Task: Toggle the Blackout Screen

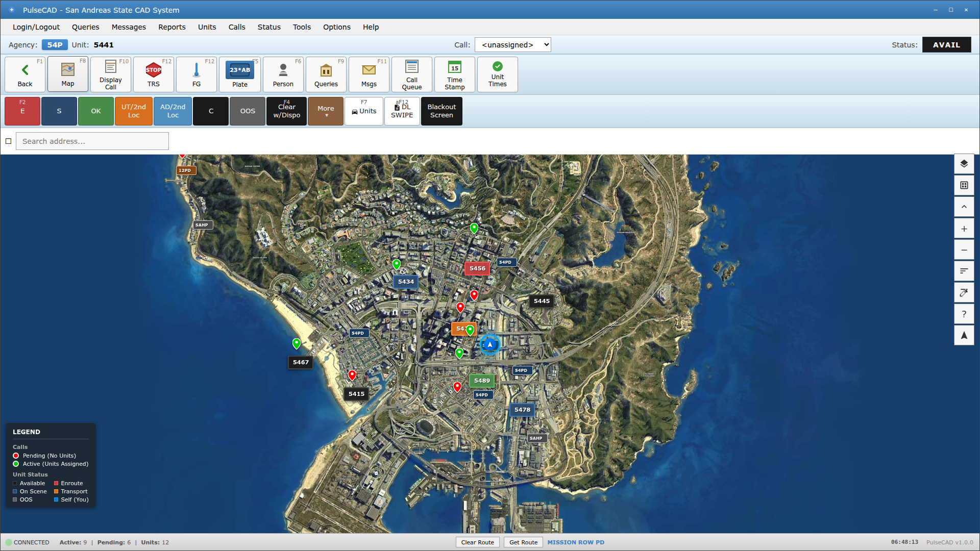Action: pos(441,111)
